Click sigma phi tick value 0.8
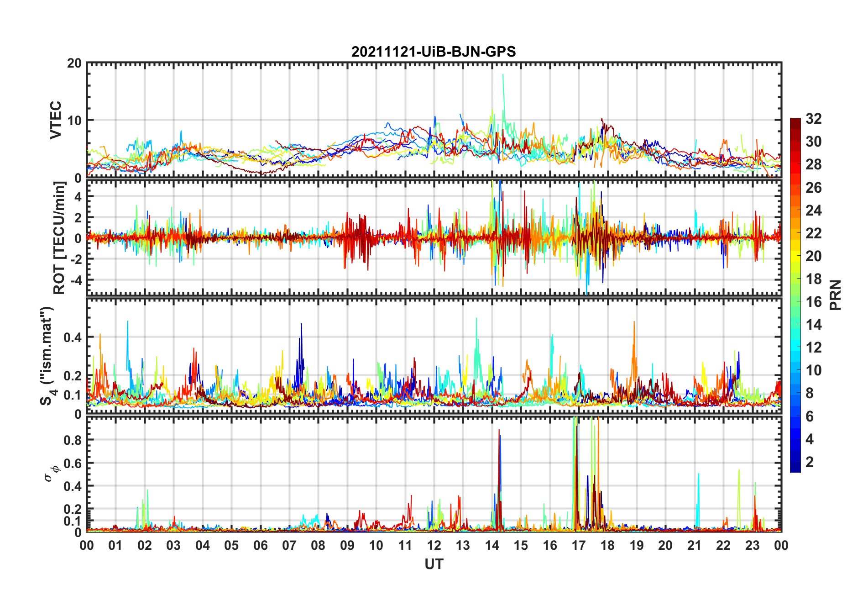Image resolution: width=868 pixels, height=590 pixels. pos(73,440)
